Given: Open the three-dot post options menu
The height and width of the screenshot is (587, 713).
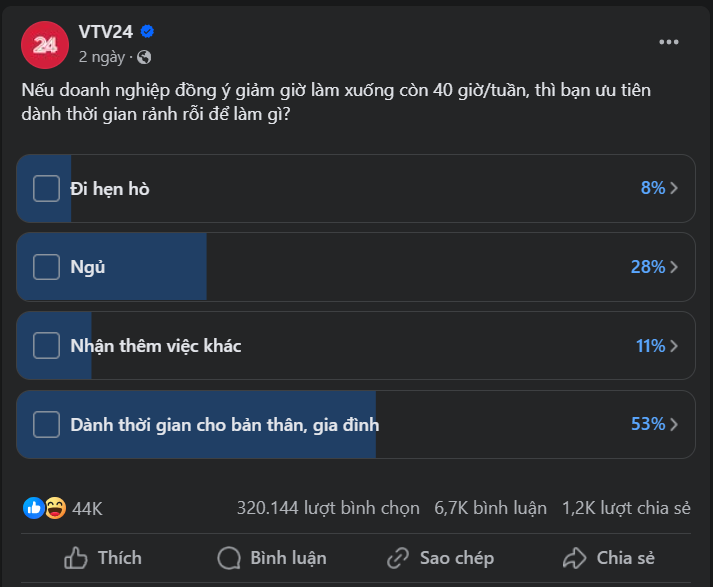Looking at the screenshot, I should coord(669,42).
